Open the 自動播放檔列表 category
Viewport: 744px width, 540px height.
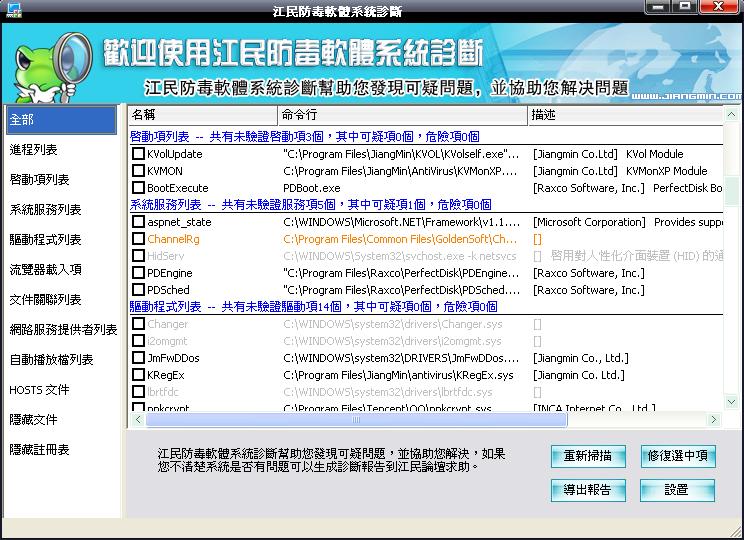[x=51, y=359]
